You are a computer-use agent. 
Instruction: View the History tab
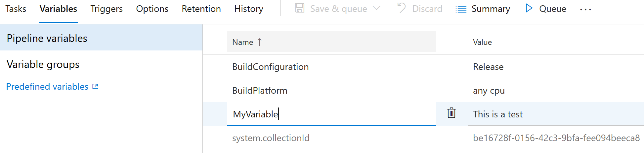[x=249, y=9]
